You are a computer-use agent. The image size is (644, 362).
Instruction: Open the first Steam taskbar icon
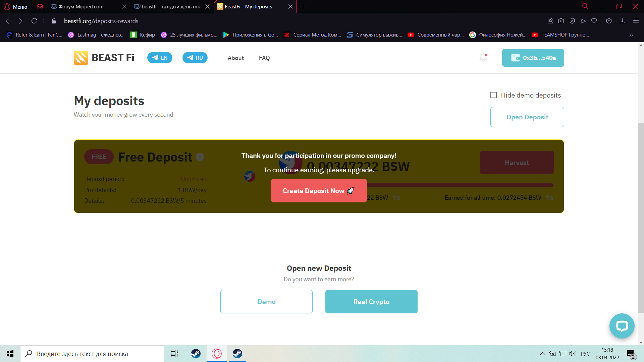pyautogui.click(x=196, y=354)
